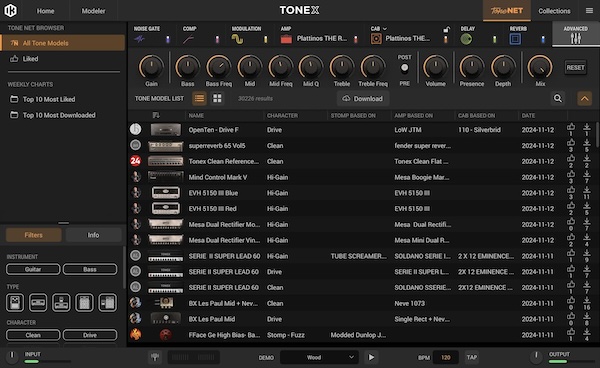Click the red Amp module icon
This screenshot has width=600, height=368.
(286, 39)
